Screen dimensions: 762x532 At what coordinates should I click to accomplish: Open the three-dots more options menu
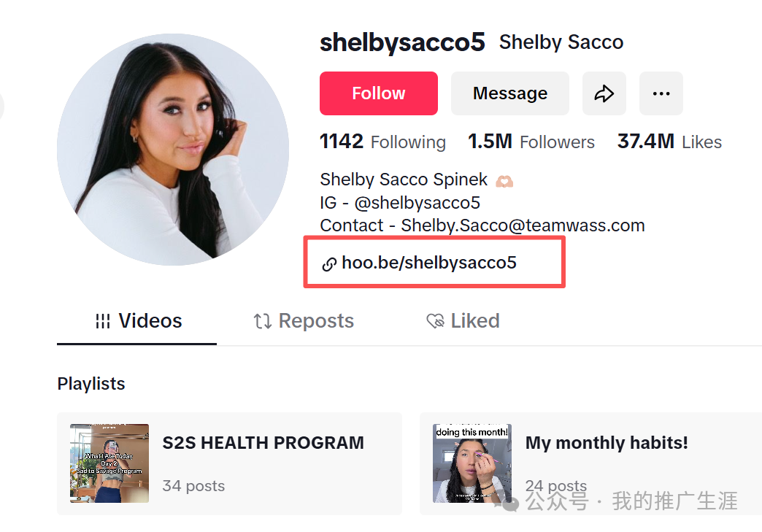(x=661, y=93)
